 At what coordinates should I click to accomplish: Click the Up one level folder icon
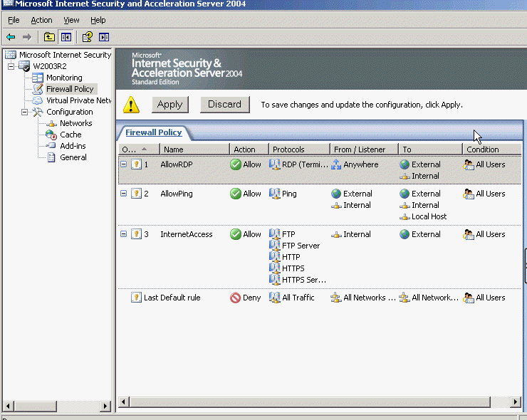pyautogui.click(x=49, y=37)
